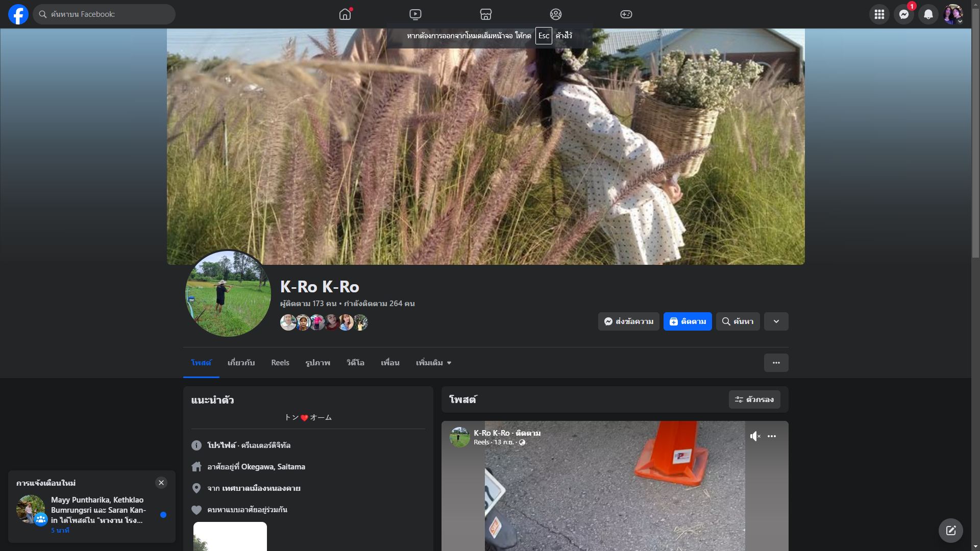Open the posts Filters (ตัวกรอง) button
This screenshot has width=980, height=551.
[x=754, y=399]
